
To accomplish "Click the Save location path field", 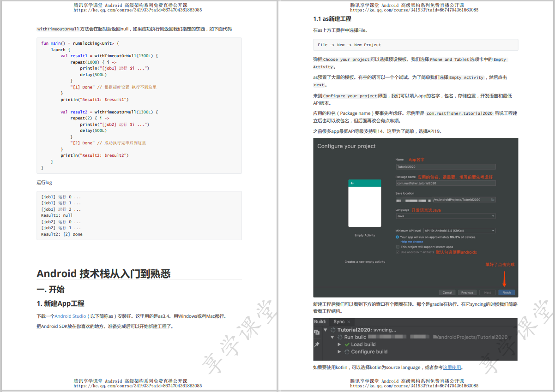I will tap(446, 200).
